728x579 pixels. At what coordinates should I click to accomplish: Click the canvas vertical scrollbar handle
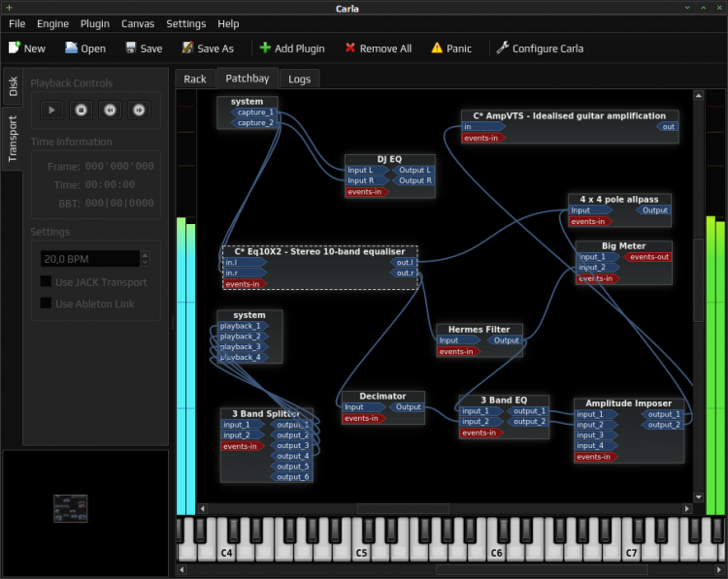click(x=698, y=280)
